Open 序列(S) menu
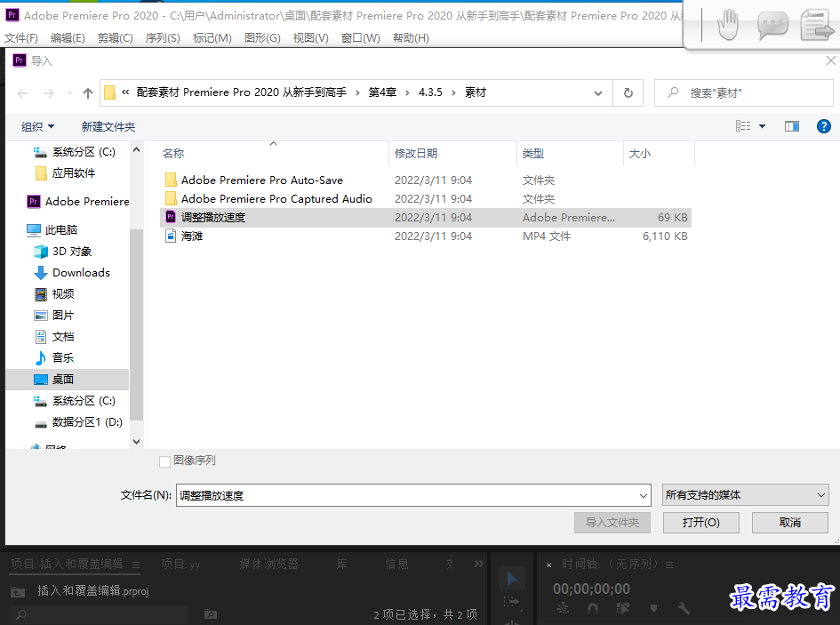Screen dimensions: 840x625 (163, 38)
